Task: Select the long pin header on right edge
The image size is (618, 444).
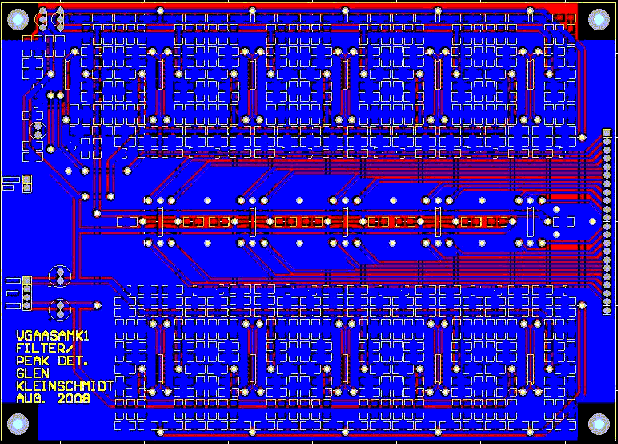Action: 607,221
